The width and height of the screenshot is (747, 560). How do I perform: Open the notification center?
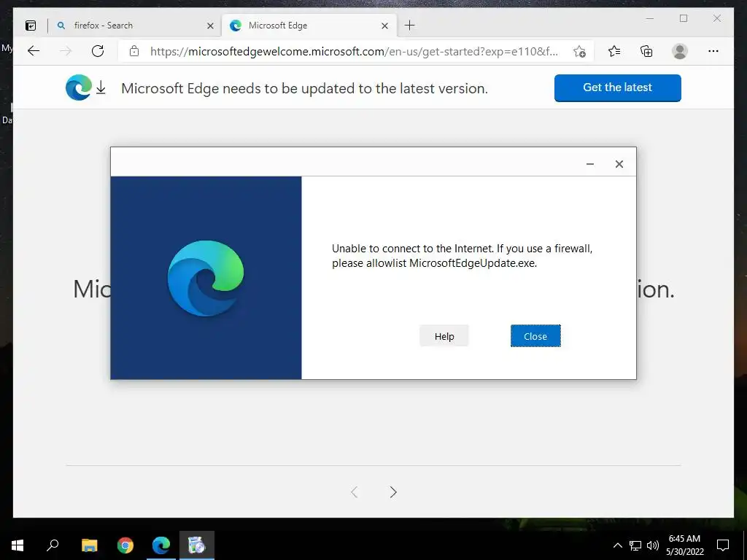tap(723, 545)
